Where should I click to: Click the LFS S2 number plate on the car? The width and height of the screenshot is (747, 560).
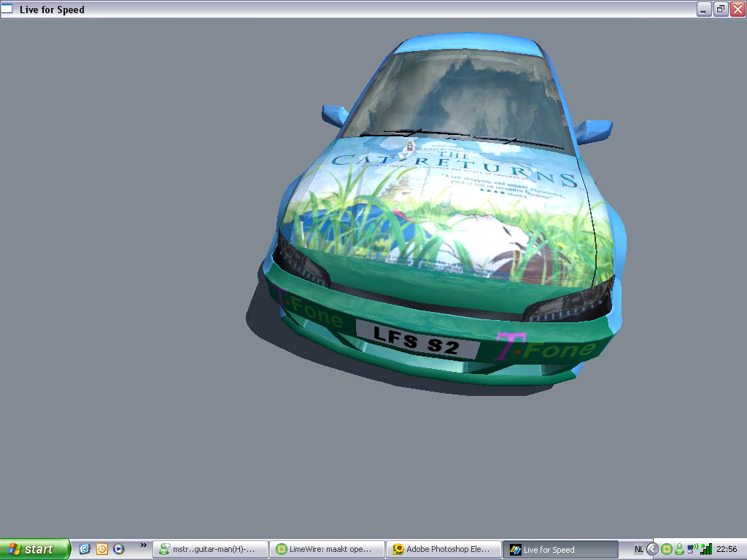tap(417, 339)
